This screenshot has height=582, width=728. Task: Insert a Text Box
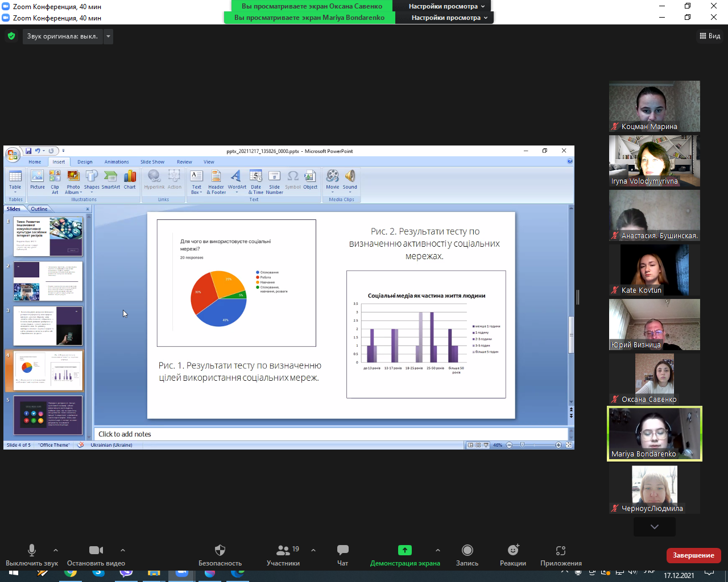point(196,181)
